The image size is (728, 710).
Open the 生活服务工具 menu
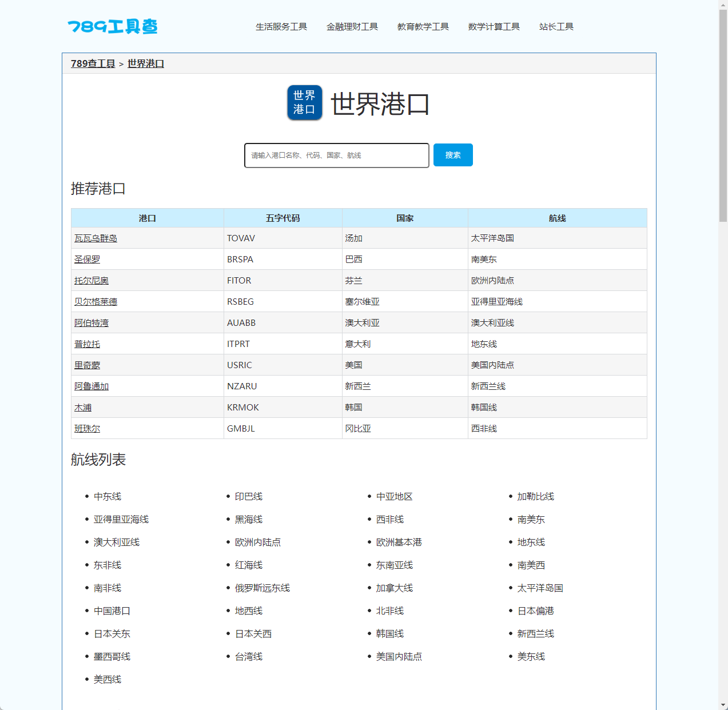point(281,26)
